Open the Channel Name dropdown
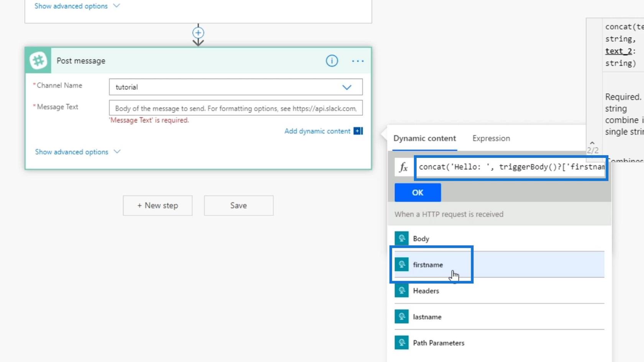 pos(236,87)
